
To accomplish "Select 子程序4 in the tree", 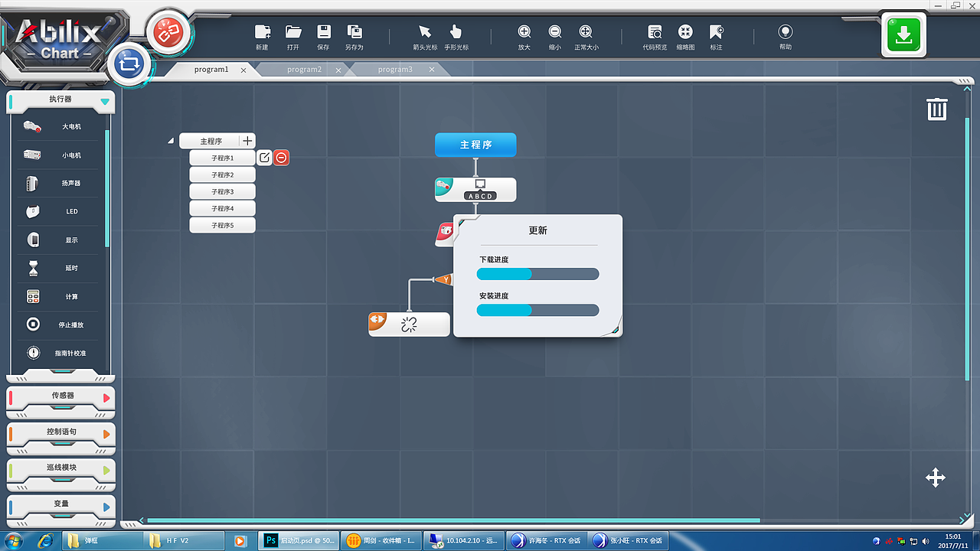I will (x=222, y=208).
